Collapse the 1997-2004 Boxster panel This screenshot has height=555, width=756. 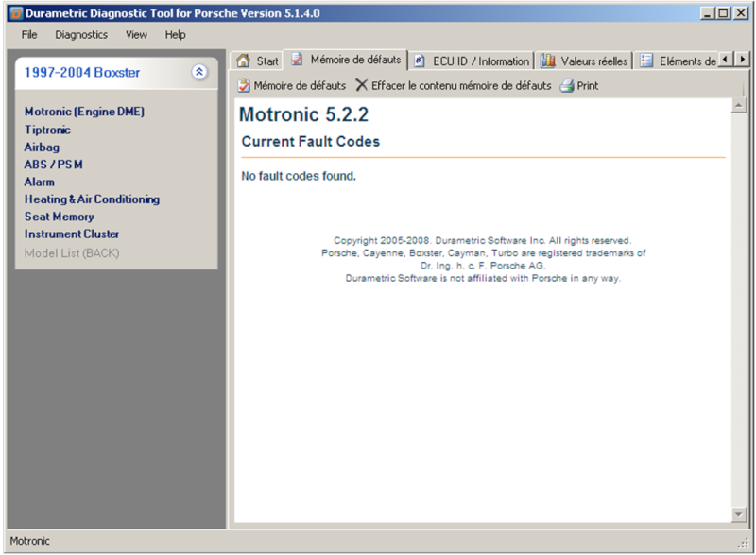199,72
